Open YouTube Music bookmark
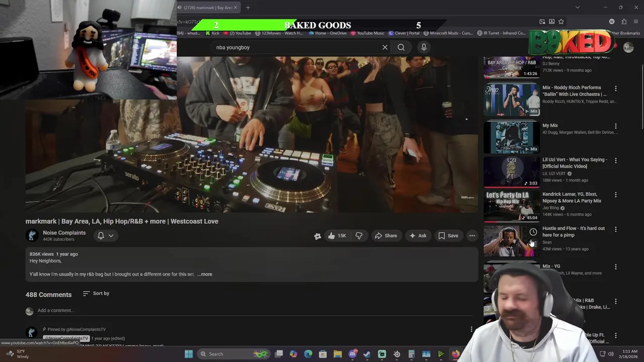The width and height of the screenshot is (644, 362). coord(368,33)
